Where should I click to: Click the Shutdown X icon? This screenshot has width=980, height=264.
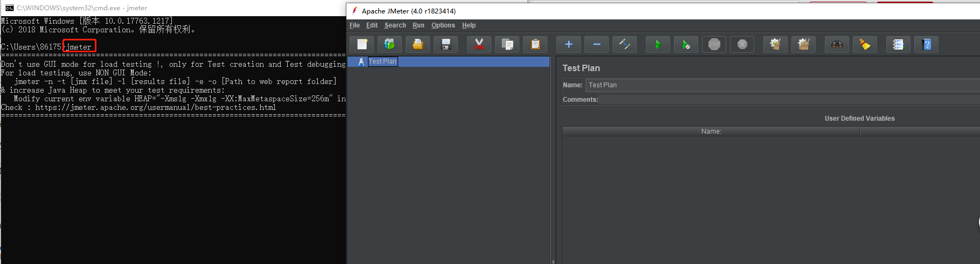742,44
